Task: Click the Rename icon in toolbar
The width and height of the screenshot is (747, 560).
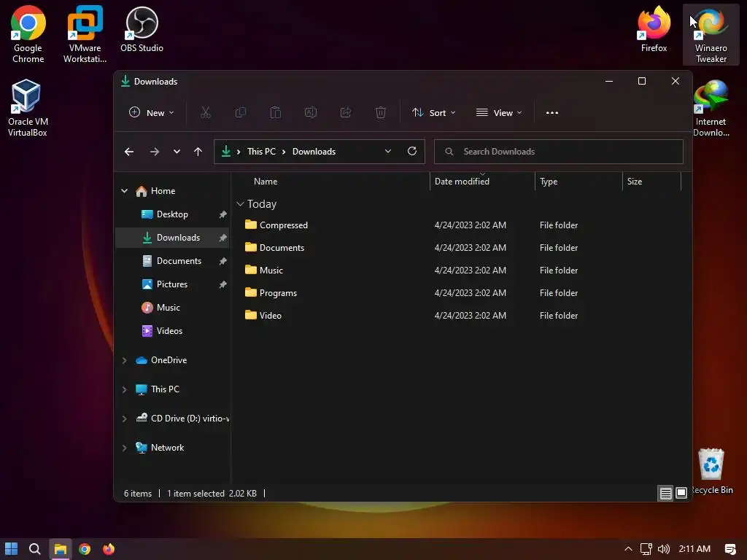Action: click(311, 112)
